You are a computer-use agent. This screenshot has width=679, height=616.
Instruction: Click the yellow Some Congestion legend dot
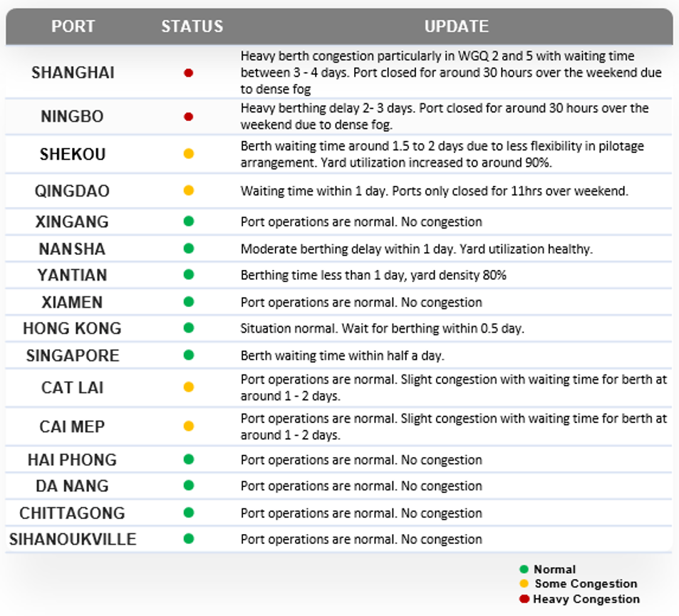(x=524, y=583)
